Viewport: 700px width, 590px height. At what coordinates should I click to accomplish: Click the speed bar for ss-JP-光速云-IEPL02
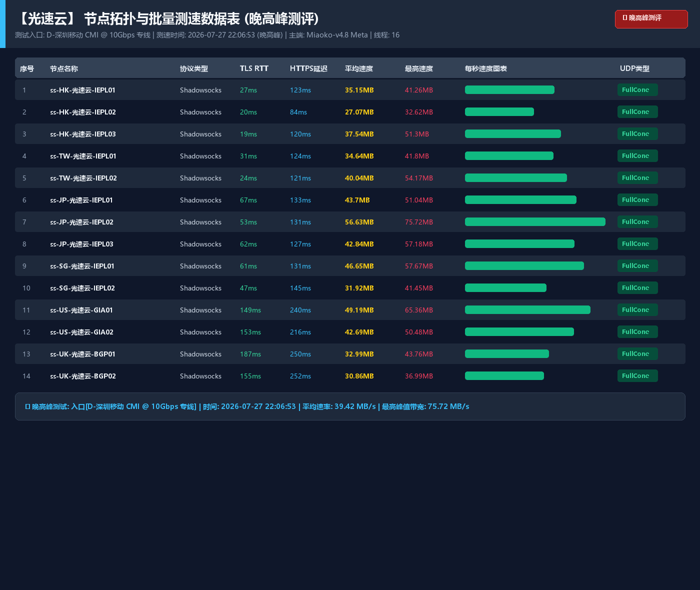tap(535, 222)
